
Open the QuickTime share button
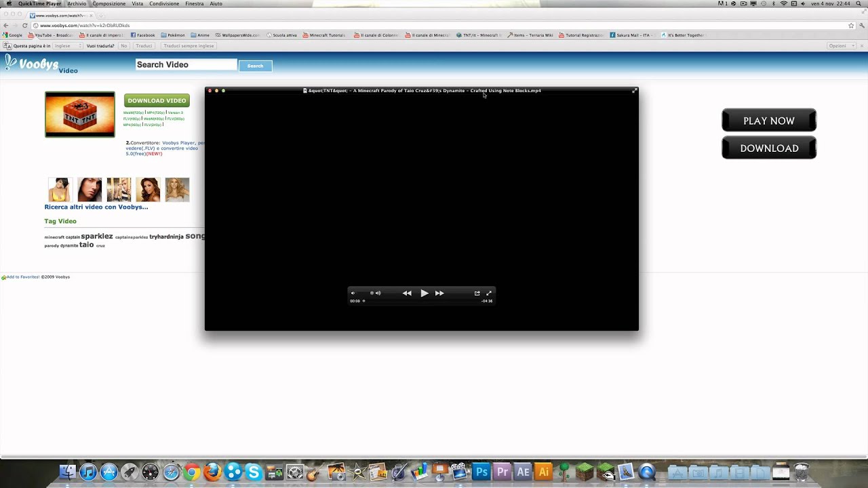tap(477, 293)
